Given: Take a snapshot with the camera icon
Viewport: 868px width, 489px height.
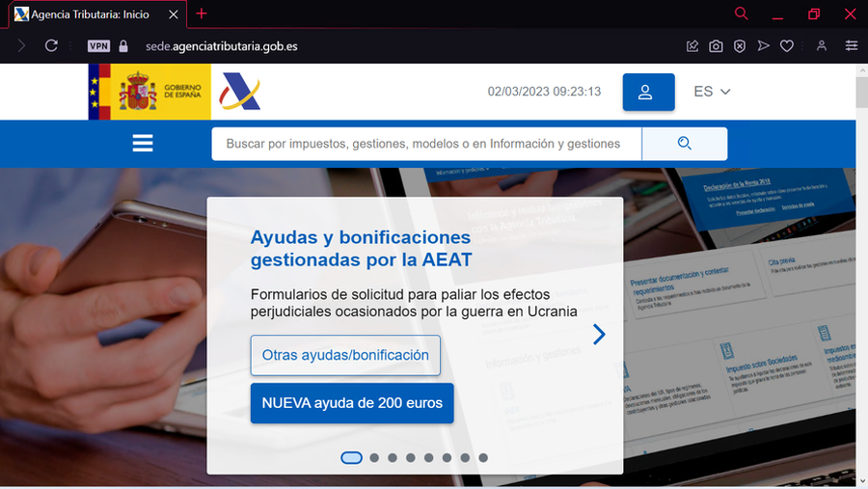Looking at the screenshot, I should coord(716,45).
